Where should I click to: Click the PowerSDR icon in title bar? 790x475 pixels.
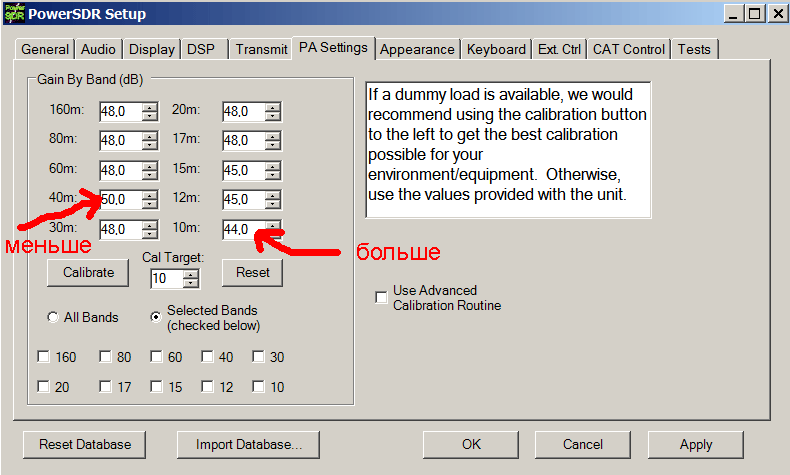pyautogui.click(x=13, y=14)
